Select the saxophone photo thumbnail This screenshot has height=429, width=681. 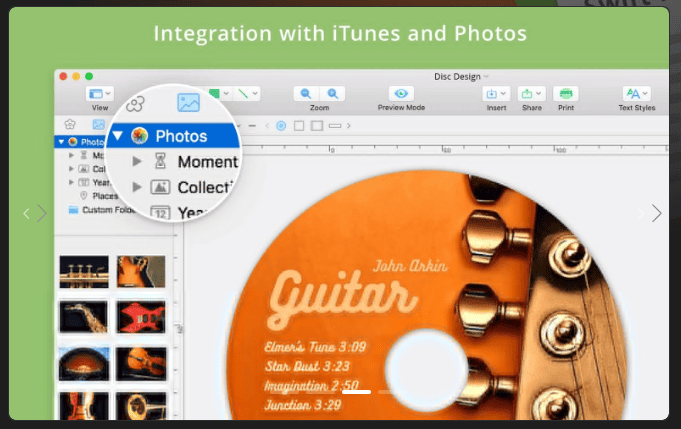[x=84, y=317]
